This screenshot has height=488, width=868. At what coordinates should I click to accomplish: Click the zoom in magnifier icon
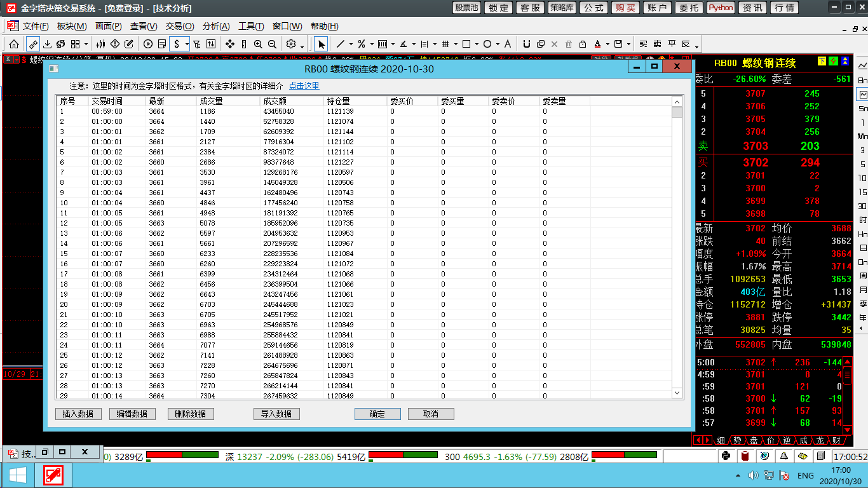pyautogui.click(x=258, y=44)
